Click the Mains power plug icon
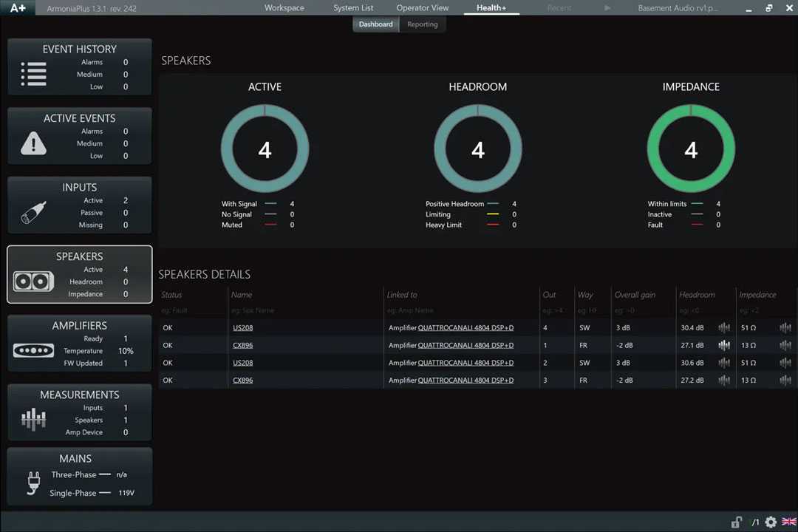This screenshot has width=798, height=532. point(33,483)
